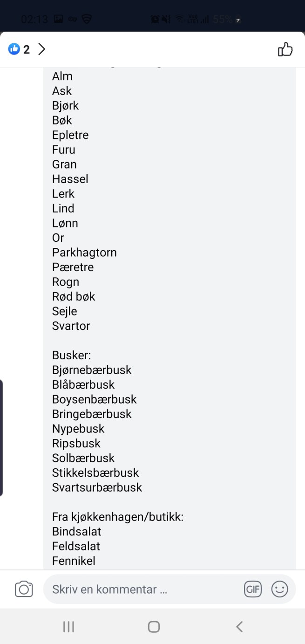The height and width of the screenshot is (644, 305).
Task: Tap the thumbs-up Like icon top right
Action: coord(285,49)
